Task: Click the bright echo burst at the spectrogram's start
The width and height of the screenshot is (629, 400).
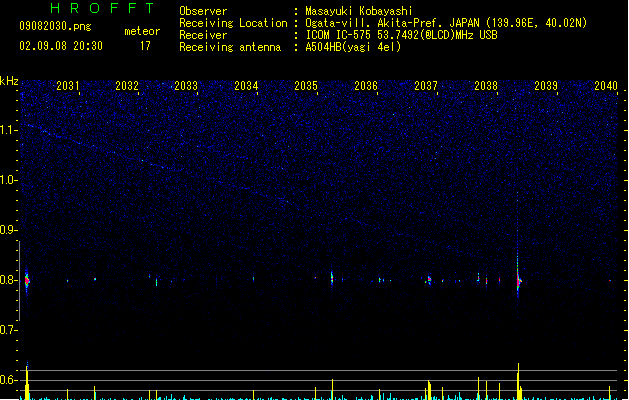Action: tap(27, 280)
